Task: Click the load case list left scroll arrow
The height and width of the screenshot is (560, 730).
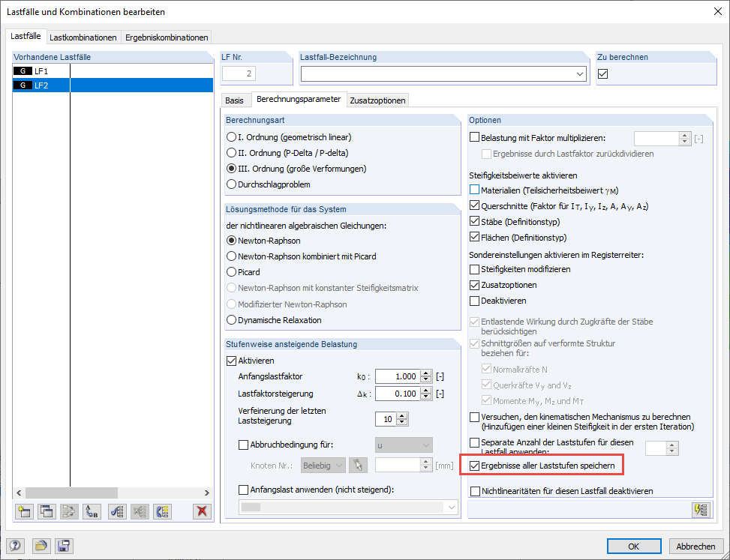Action: [19, 493]
